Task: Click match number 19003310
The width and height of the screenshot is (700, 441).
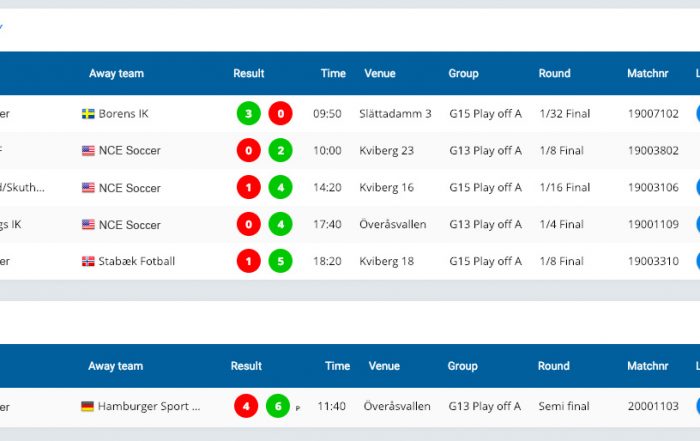Action: pos(654,261)
